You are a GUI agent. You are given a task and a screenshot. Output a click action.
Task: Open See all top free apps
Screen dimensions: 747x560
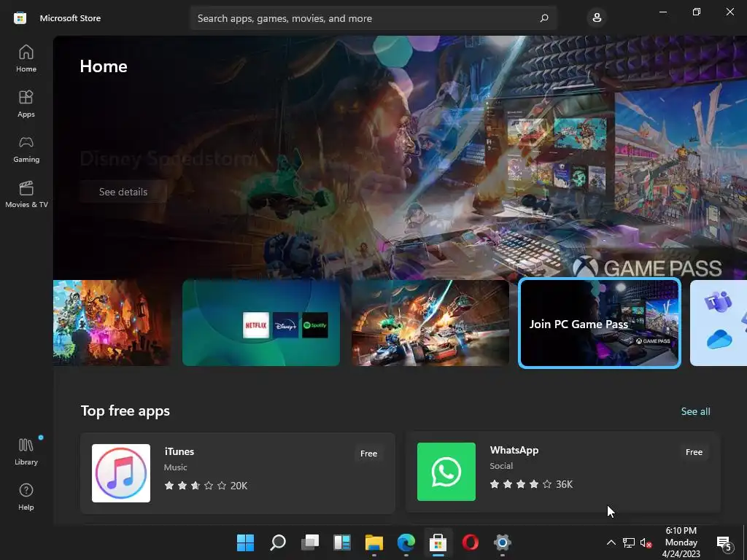(695, 411)
